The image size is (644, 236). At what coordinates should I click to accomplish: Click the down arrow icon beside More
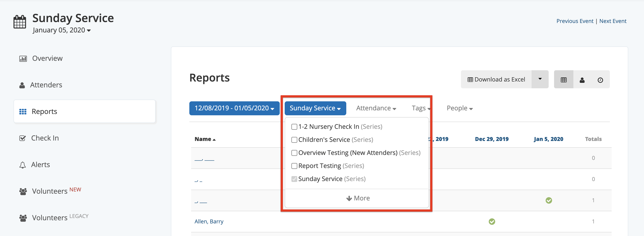tap(349, 198)
